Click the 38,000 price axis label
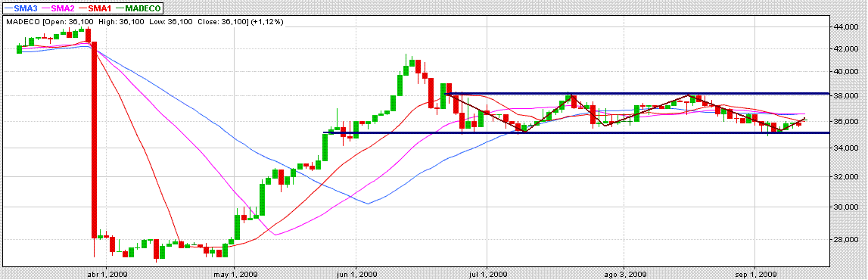The height and width of the screenshot is (280, 868). pos(847,96)
